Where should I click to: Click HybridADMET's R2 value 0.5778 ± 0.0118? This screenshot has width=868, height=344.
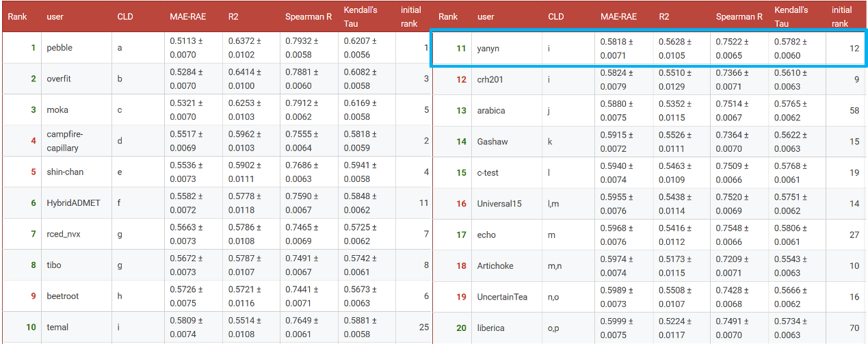pyautogui.click(x=245, y=203)
